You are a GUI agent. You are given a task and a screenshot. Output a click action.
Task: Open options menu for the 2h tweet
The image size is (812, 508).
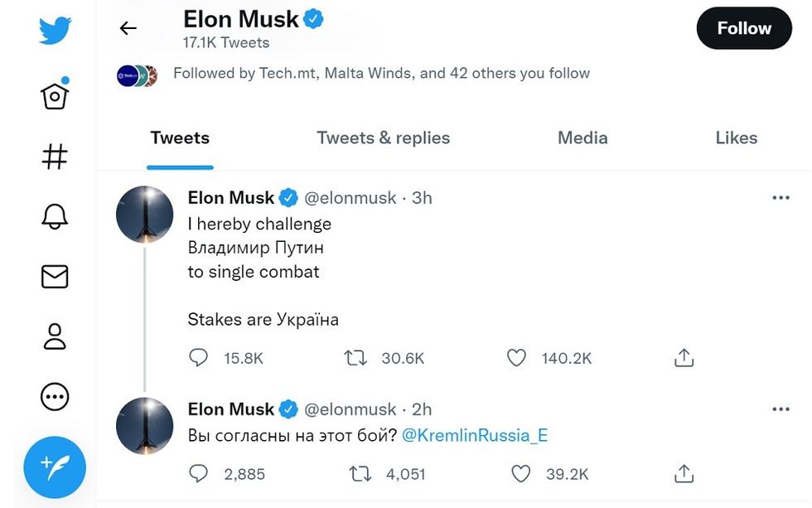pos(780,409)
